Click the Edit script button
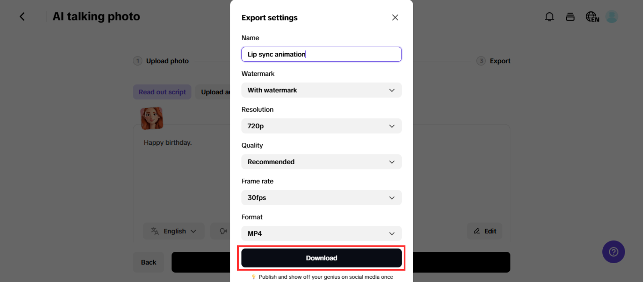The height and width of the screenshot is (282, 644). pos(484,231)
